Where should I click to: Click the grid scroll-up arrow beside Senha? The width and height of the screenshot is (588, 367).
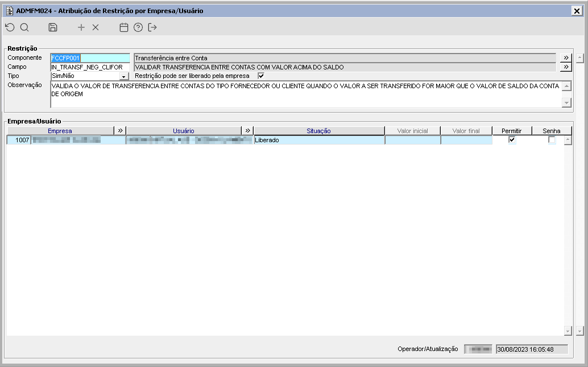[568, 141]
